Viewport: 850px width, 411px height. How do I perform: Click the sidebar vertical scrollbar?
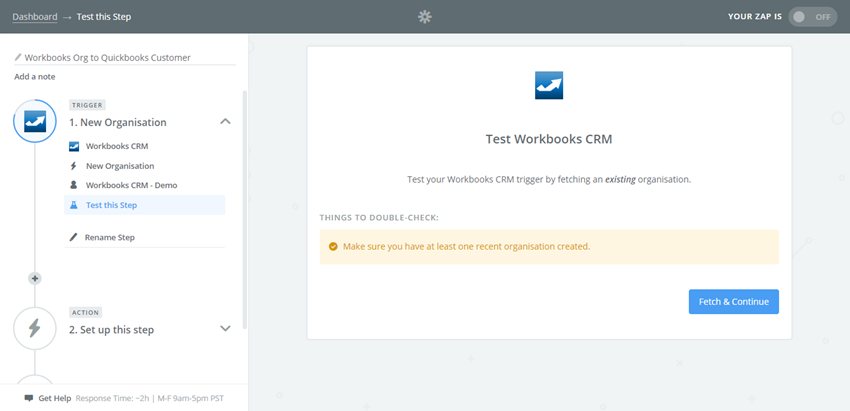click(245, 210)
